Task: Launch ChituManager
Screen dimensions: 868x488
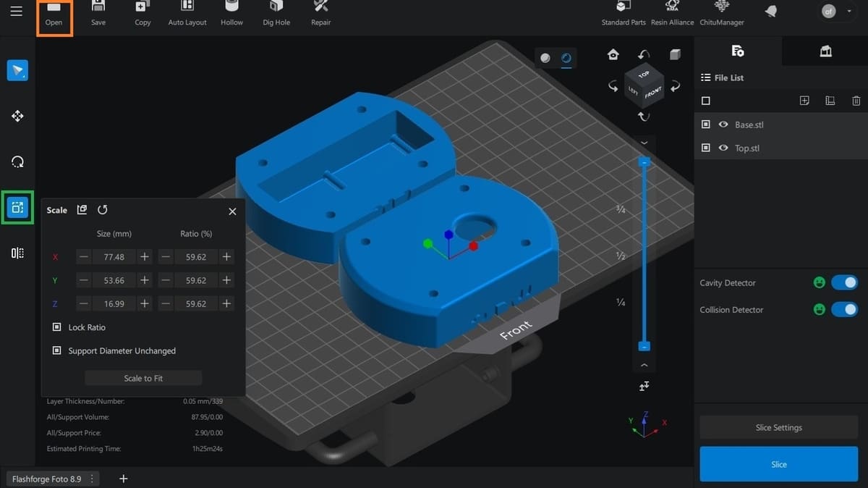Action: coord(722,14)
